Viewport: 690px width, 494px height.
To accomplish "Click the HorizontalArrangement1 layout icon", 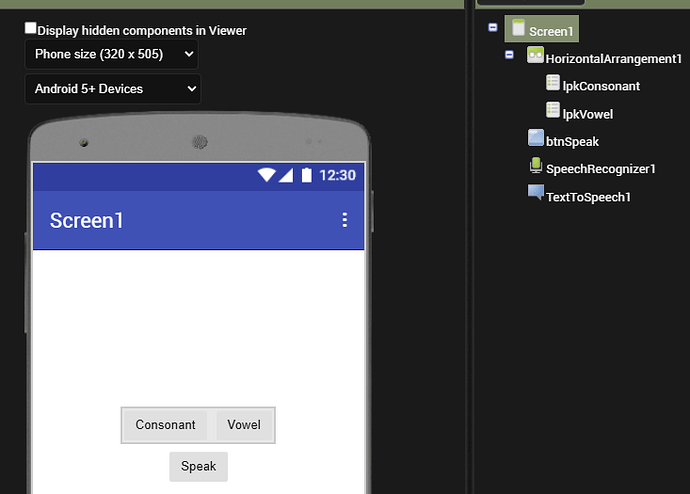I will coord(535,57).
